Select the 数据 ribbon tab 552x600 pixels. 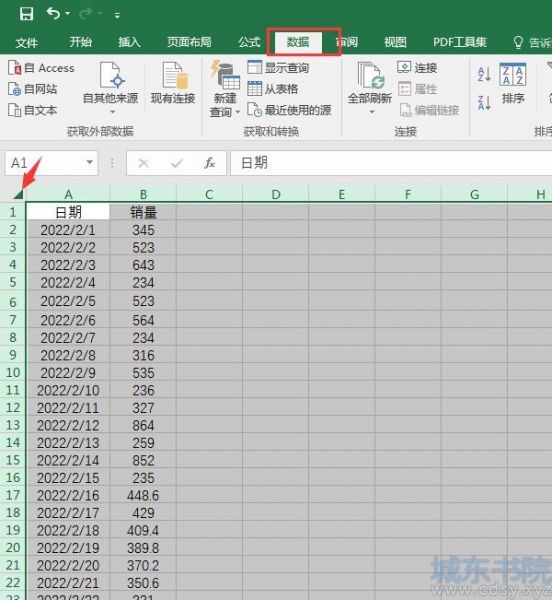point(298,42)
